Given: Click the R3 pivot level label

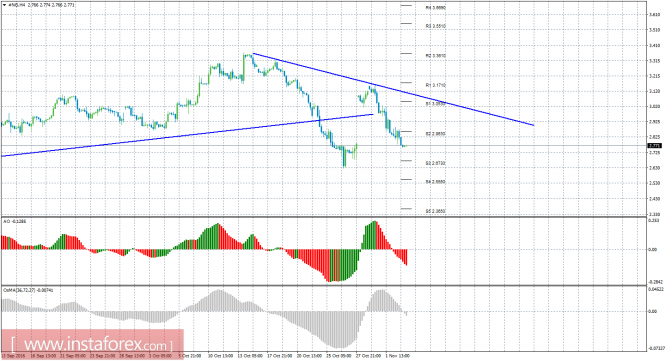Looking at the screenshot, I should click(436, 26).
